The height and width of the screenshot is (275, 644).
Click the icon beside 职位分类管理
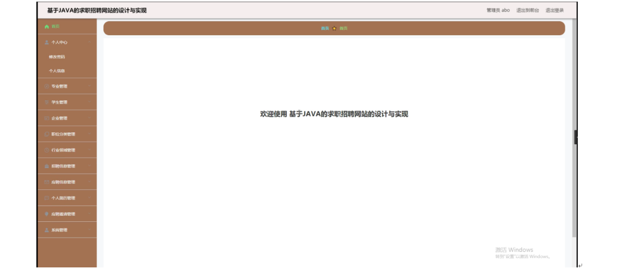(47, 134)
